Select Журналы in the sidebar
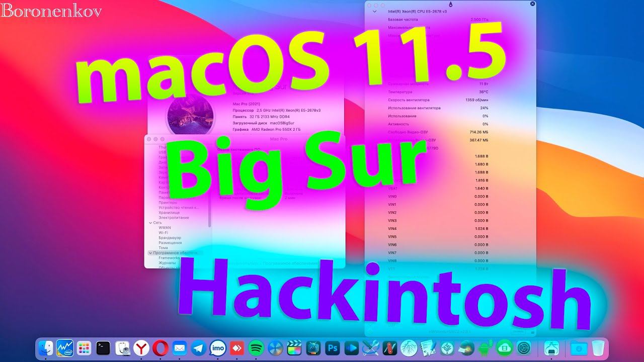This screenshot has width=644, height=362. (167, 263)
